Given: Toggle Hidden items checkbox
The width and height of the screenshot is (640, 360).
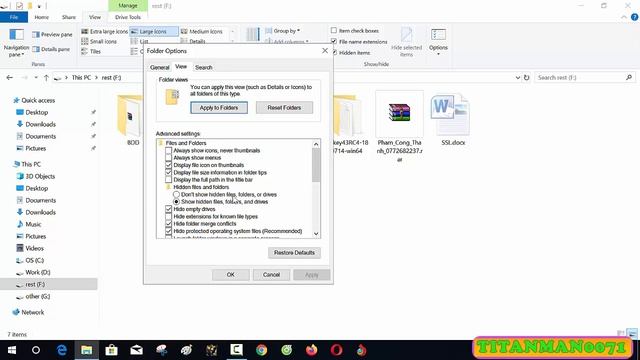Looking at the screenshot, I should tap(335, 53).
